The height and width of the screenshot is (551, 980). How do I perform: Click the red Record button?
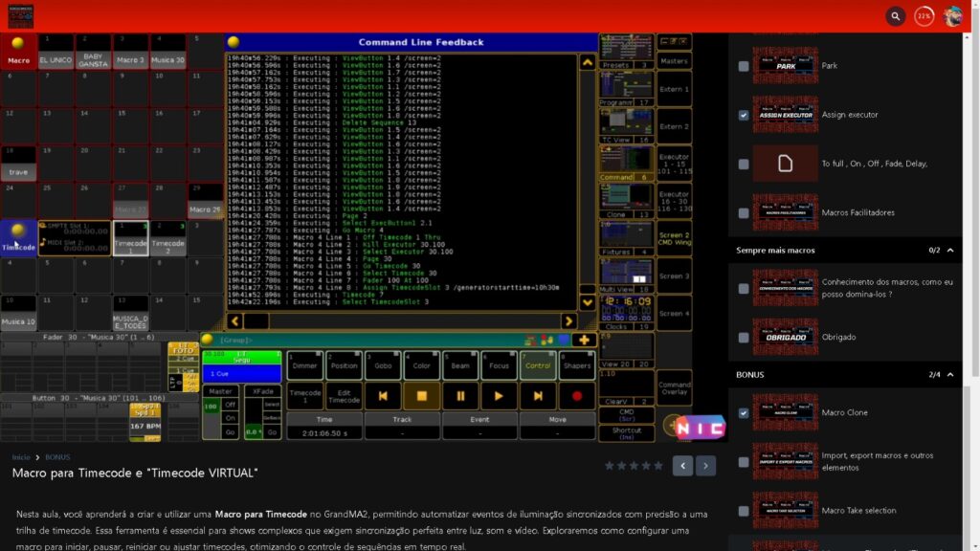[576, 394]
